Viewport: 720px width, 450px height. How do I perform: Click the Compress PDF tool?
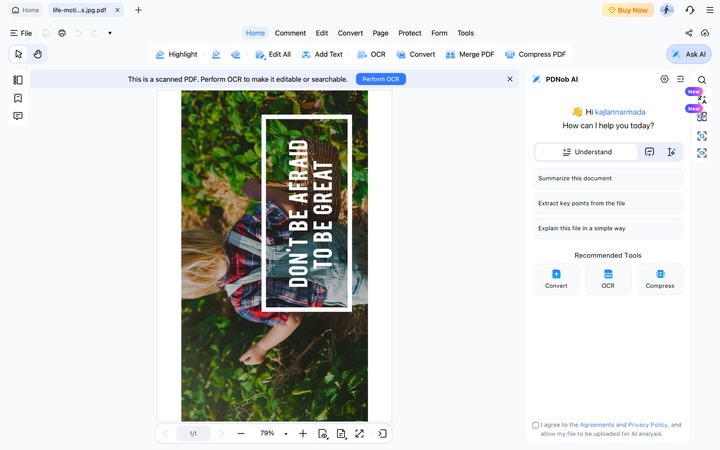click(535, 54)
